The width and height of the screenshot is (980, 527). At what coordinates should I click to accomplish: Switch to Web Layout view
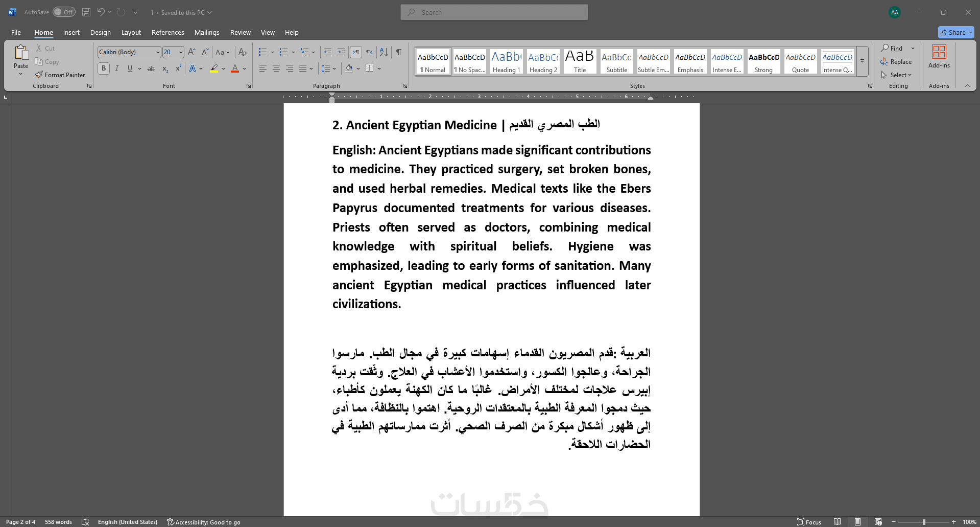[878, 522]
